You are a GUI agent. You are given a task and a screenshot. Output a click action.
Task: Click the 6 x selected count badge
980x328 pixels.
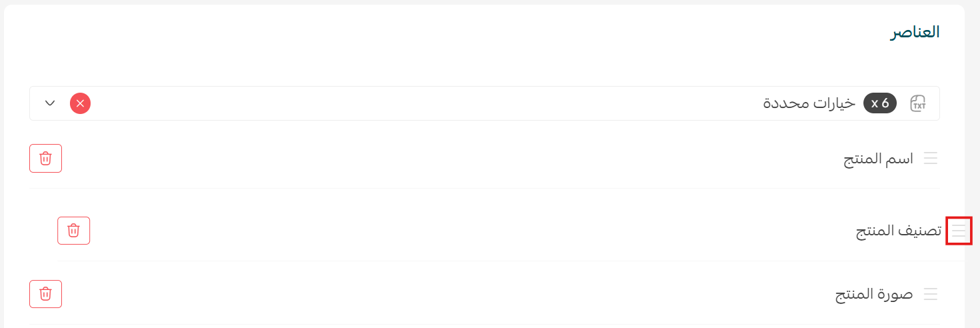pos(880,103)
